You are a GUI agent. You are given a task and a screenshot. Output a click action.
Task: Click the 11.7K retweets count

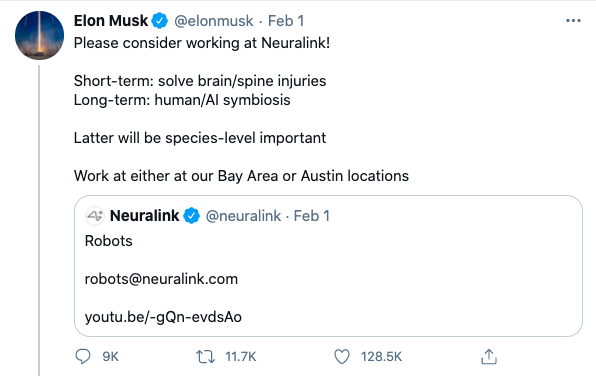(x=241, y=357)
